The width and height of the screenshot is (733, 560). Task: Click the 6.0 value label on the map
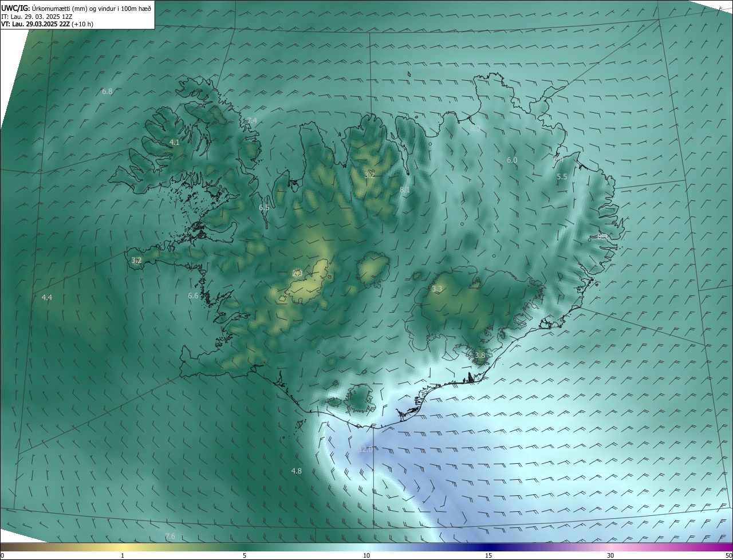(512, 161)
